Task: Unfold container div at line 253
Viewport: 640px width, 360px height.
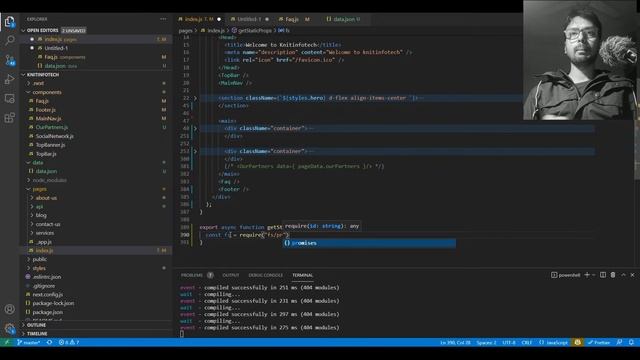Action: click(x=195, y=151)
